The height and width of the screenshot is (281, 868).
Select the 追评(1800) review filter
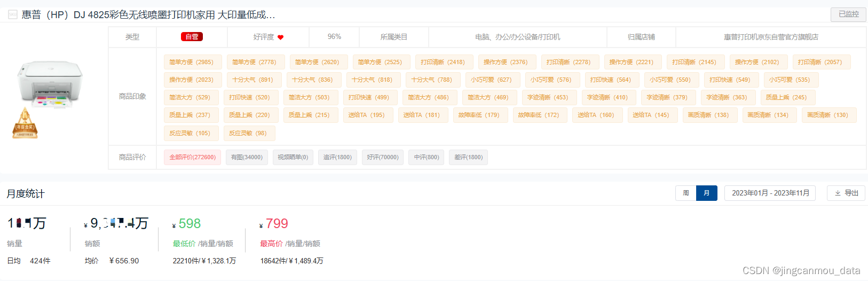[x=337, y=157]
